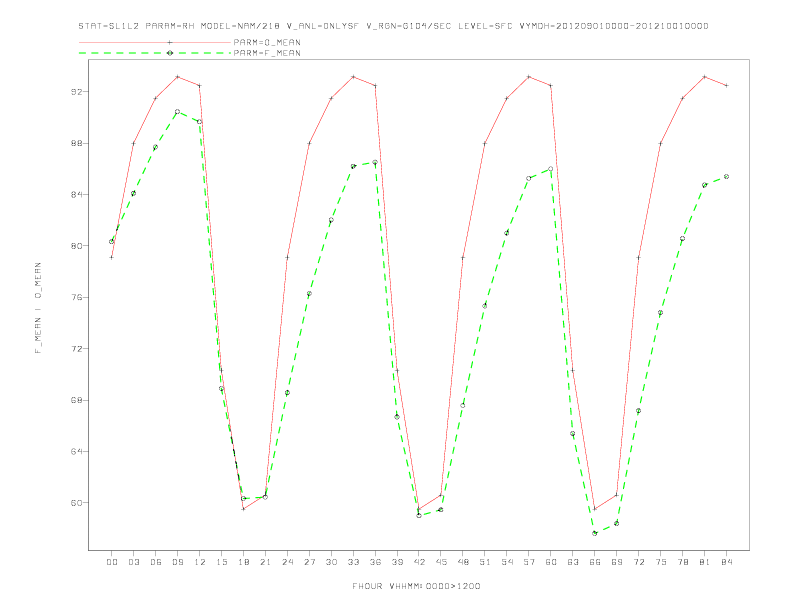Click the V_RGN=G104/SEC header text
The image size is (792, 612).
(x=408, y=26)
